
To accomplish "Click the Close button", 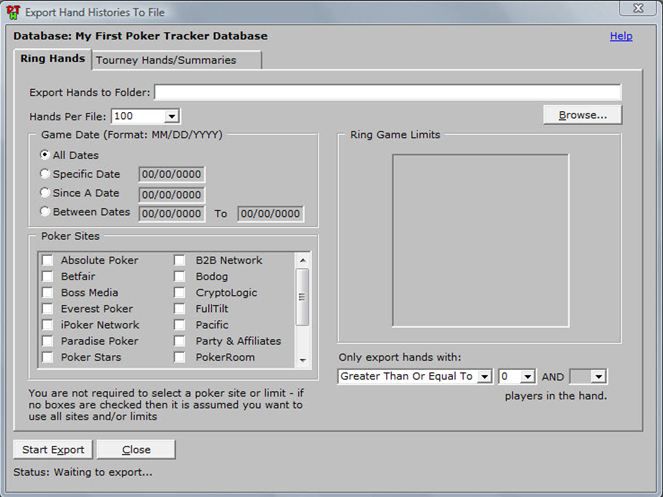I will click(136, 449).
